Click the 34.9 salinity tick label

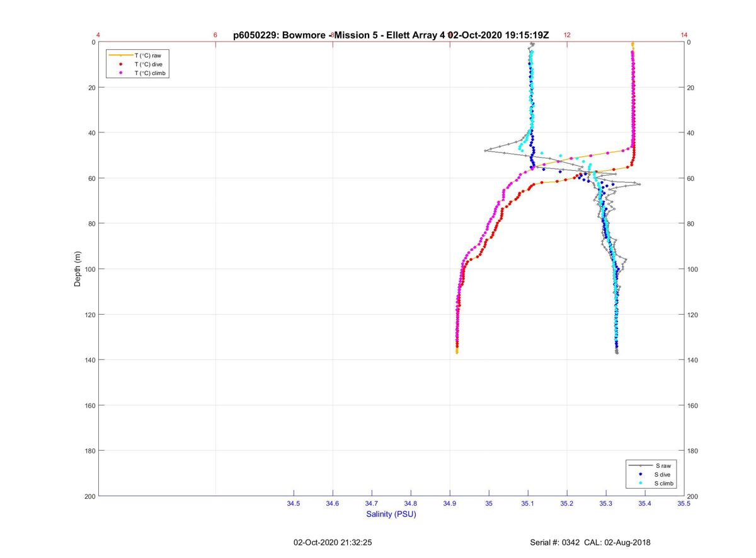coord(450,504)
